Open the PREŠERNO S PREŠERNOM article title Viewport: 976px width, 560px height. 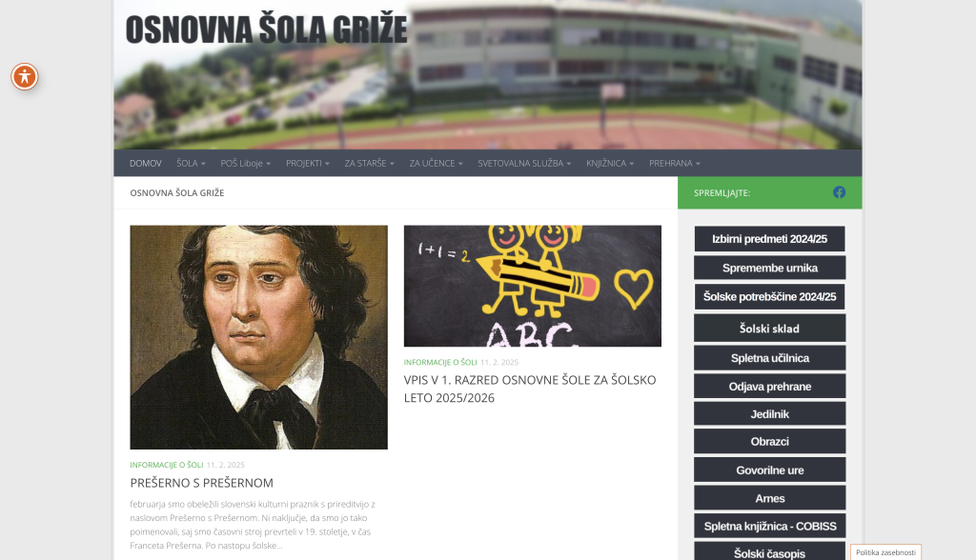point(202,483)
